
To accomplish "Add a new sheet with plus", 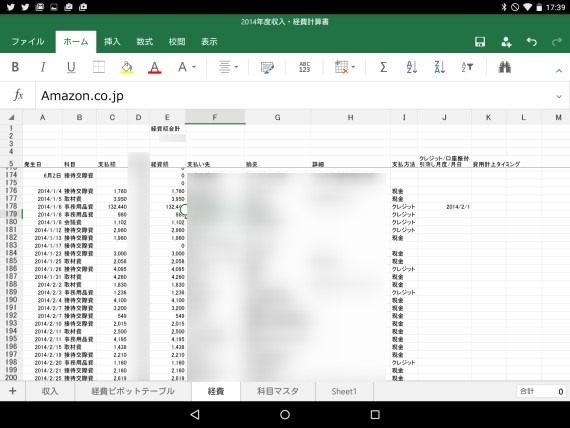I will pos(12,391).
